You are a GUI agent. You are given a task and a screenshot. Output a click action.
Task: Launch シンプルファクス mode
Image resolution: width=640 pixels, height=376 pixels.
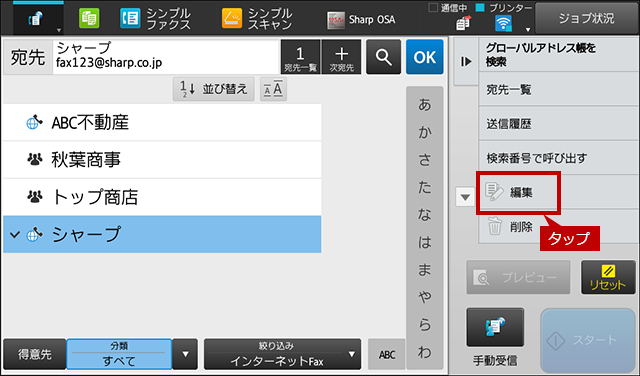156,19
